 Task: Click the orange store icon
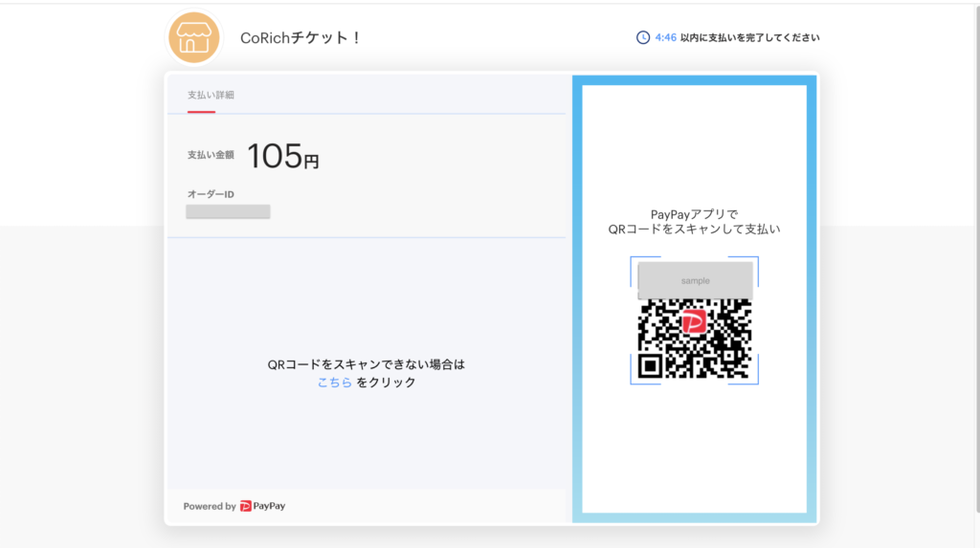tap(194, 38)
